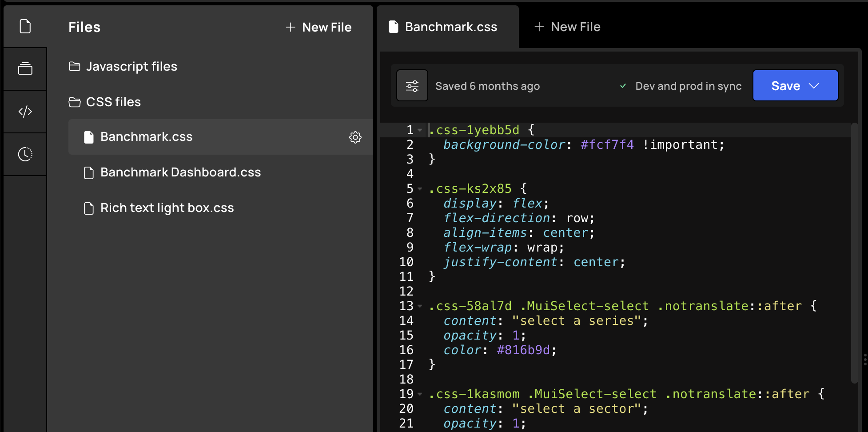Fold code block at line 19
Image resolution: width=868 pixels, height=432 pixels.
pos(420,394)
